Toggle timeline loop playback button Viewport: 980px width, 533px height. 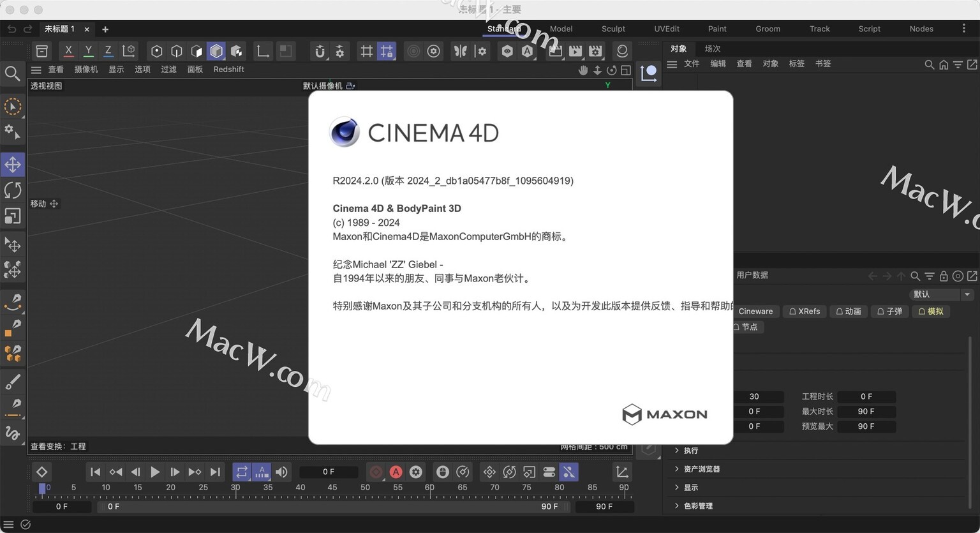pos(242,472)
